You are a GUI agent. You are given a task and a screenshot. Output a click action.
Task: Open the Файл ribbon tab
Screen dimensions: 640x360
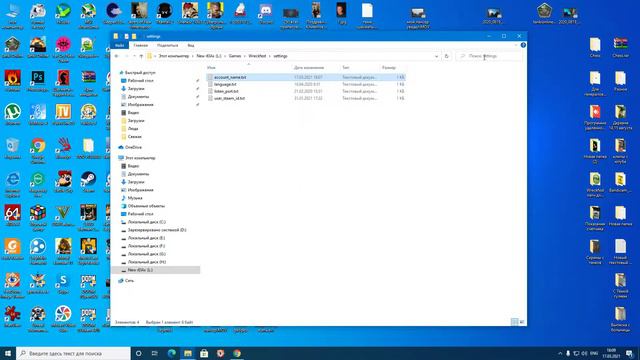(120, 45)
